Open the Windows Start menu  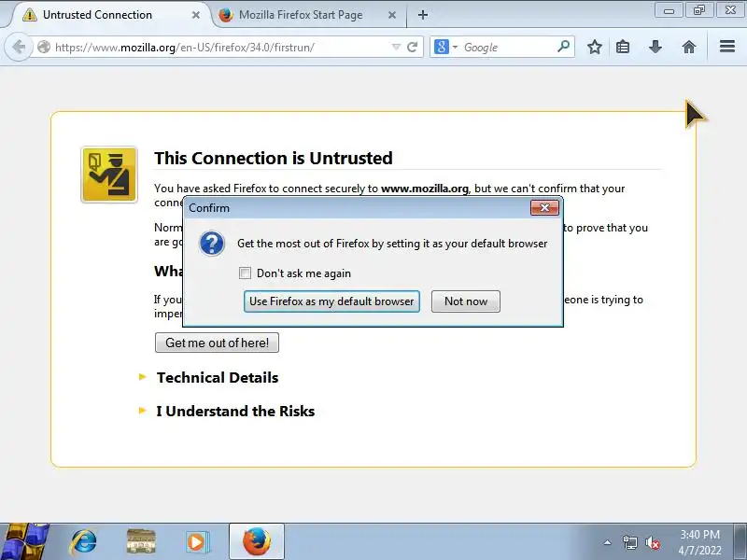24,542
